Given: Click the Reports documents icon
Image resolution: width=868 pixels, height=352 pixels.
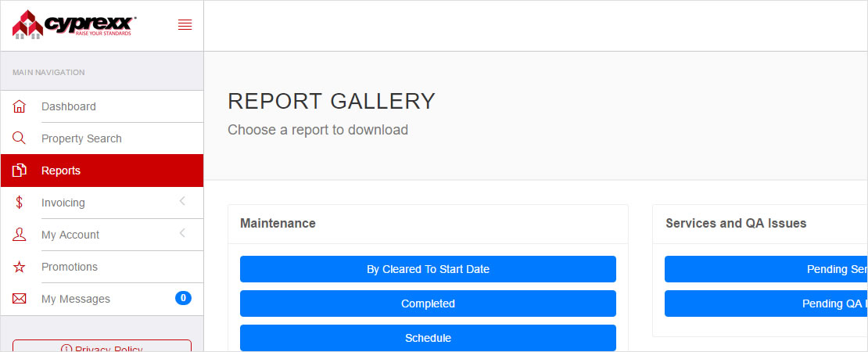Looking at the screenshot, I should coord(20,171).
